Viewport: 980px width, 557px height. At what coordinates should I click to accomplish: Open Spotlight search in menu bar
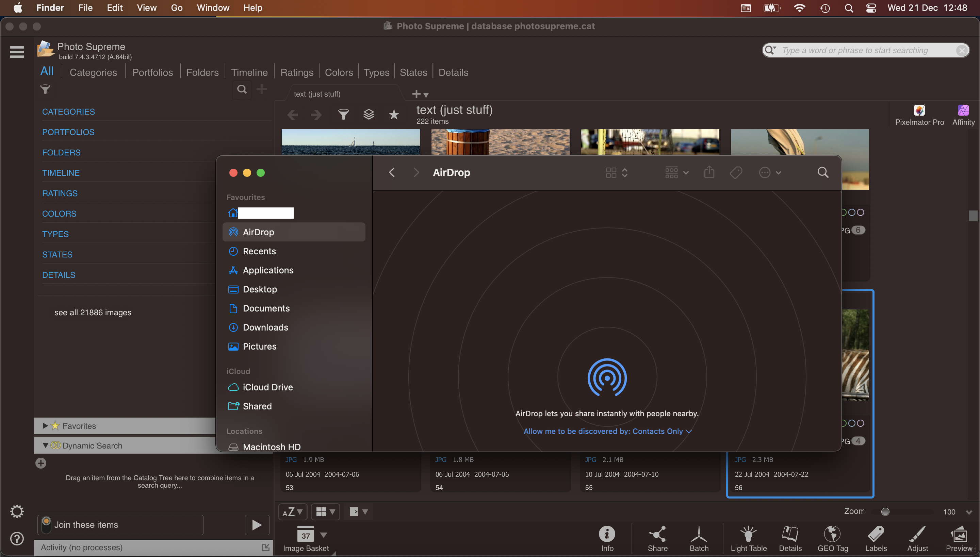coord(849,8)
